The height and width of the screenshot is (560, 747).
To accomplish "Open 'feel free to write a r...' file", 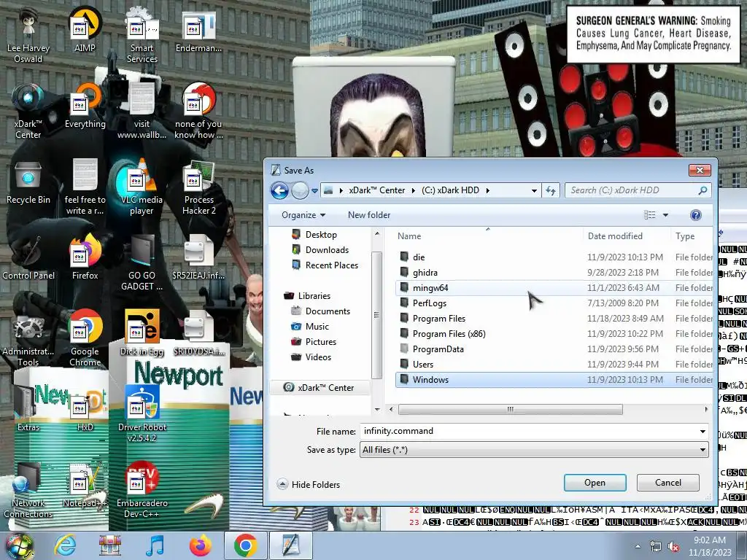I will pos(85,187).
